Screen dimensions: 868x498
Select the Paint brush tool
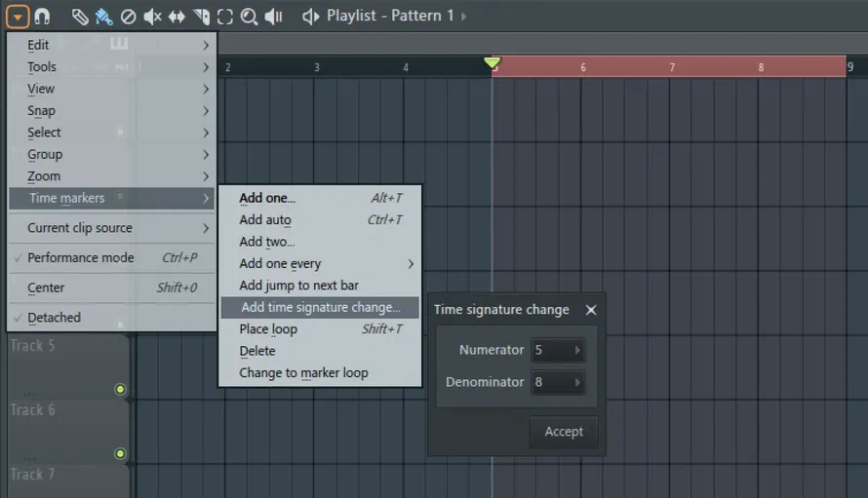coord(103,18)
